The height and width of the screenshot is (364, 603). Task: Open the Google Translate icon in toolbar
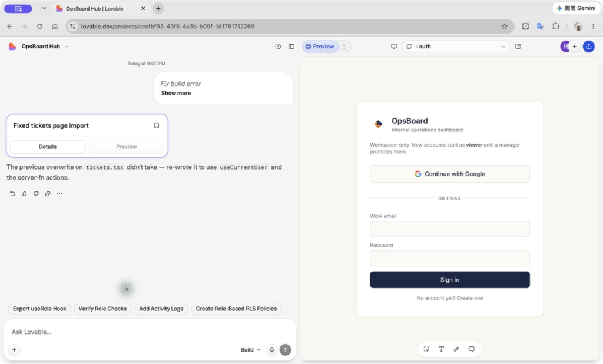point(541,26)
